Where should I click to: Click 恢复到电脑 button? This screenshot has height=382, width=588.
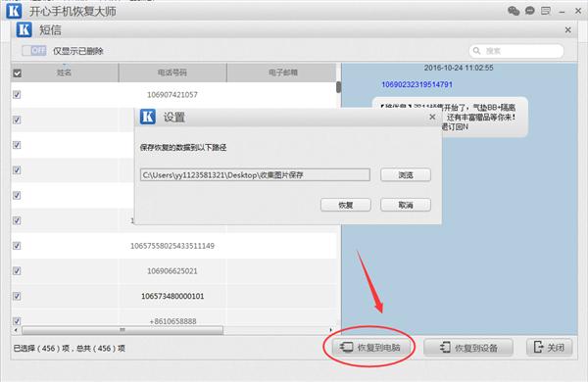[370, 348]
